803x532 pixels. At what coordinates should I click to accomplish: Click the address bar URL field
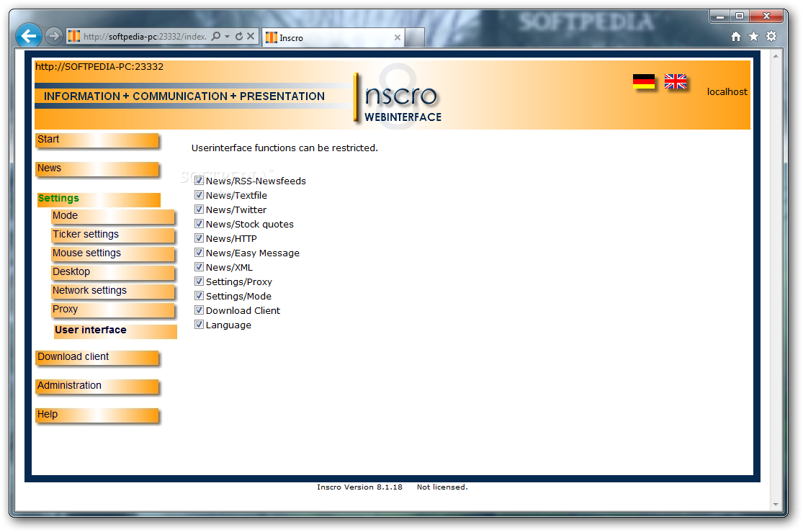tap(145, 36)
